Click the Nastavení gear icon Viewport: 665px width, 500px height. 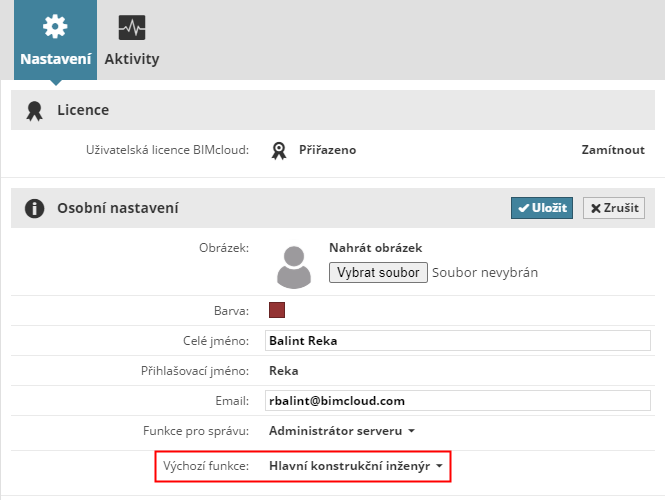pos(56,27)
